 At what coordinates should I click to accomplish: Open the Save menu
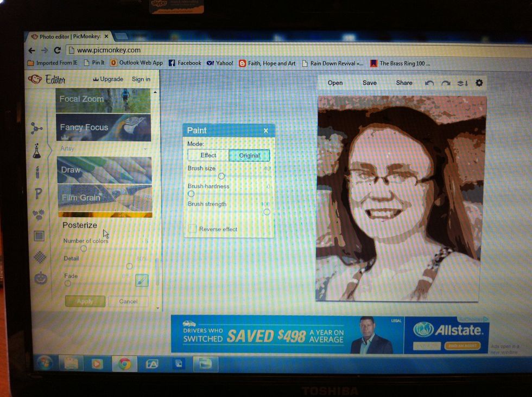(x=370, y=83)
